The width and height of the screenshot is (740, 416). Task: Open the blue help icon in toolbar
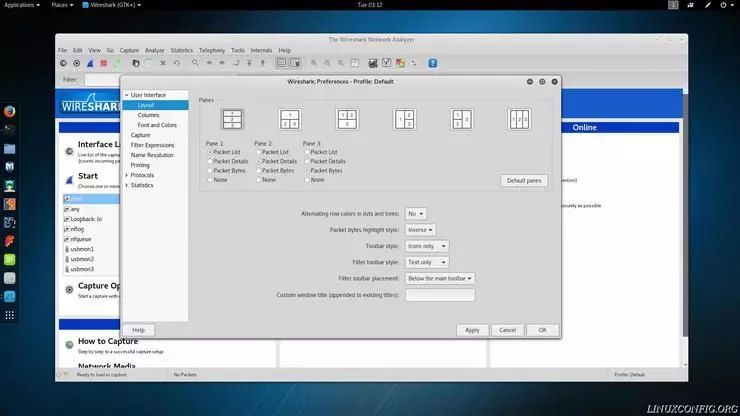tap(433, 63)
